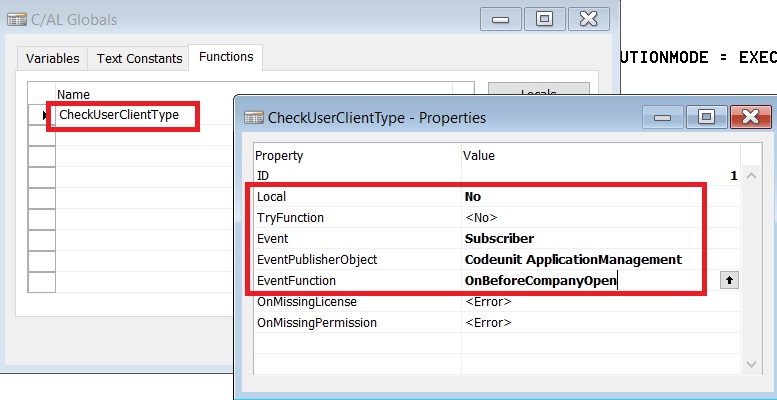Select the Functions tab
The image size is (777, 400).
(226, 58)
